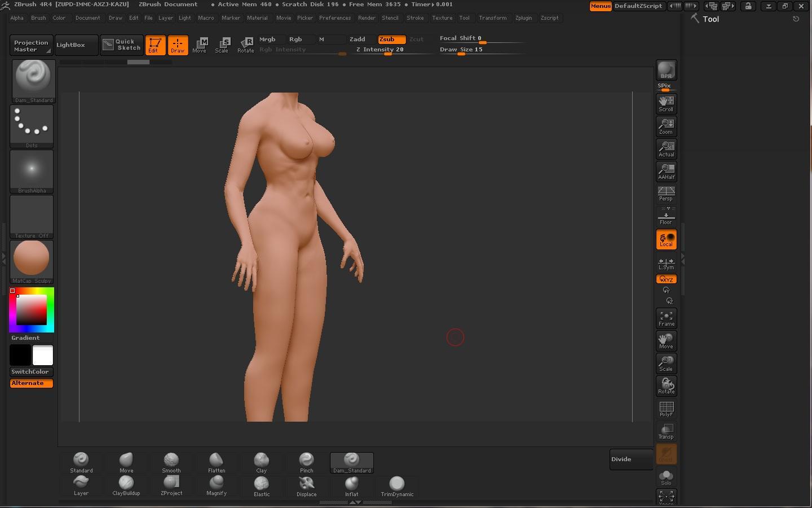Select the Flatten brush
Screen dimensions: 812x508
(217, 463)
